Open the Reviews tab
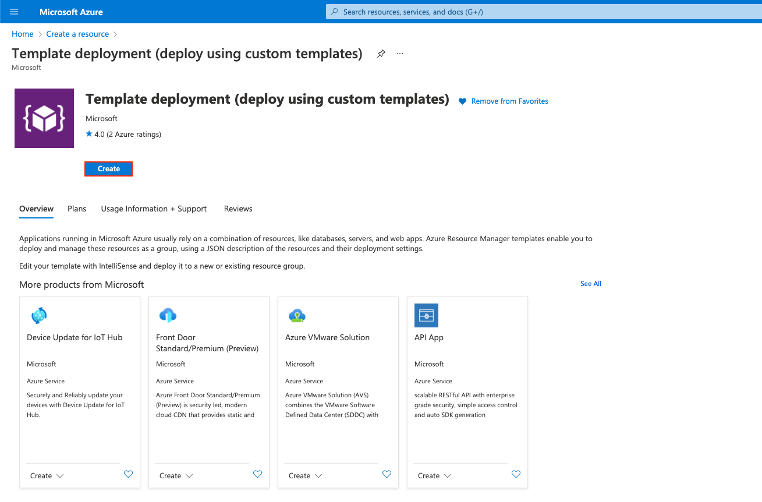The image size is (762, 502). (x=238, y=209)
